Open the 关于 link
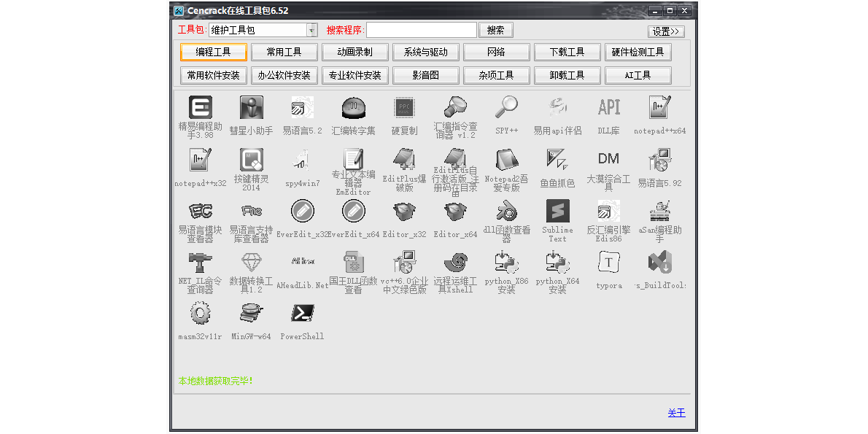The image size is (868, 434). 676,412
